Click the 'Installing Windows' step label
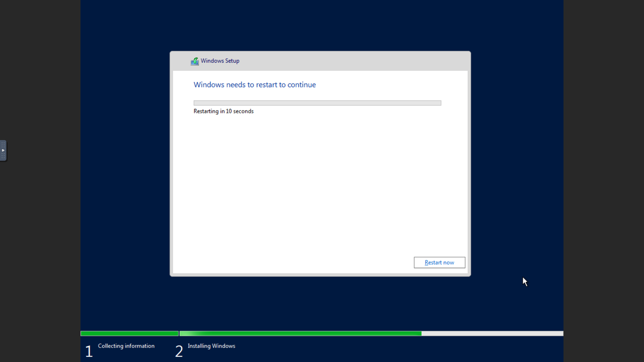 pos(211,346)
